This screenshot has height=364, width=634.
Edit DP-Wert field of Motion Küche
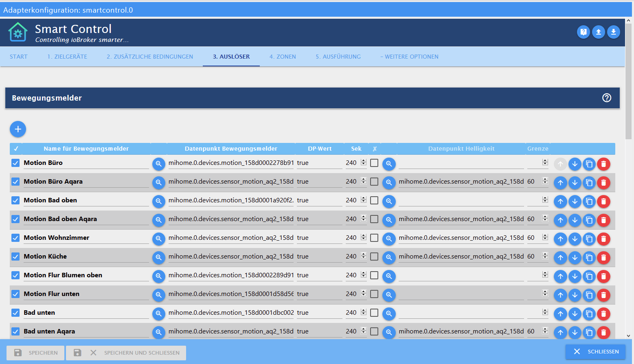[x=320, y=257]
